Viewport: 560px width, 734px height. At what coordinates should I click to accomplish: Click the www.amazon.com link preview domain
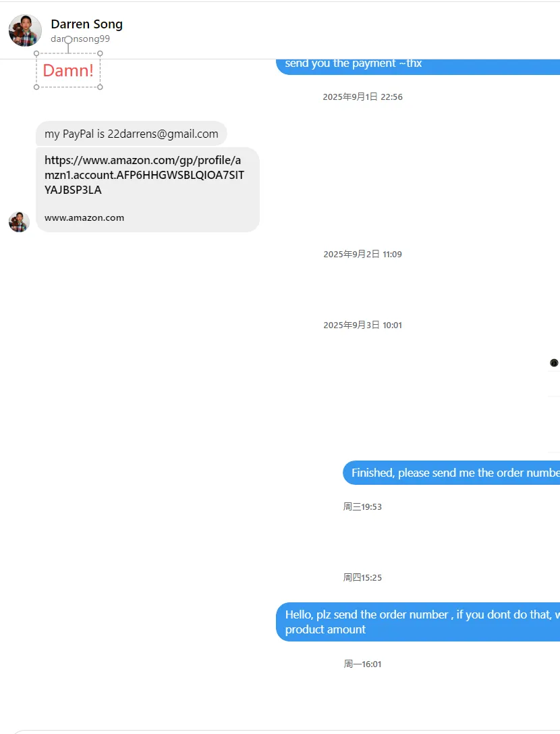(84, 217)
